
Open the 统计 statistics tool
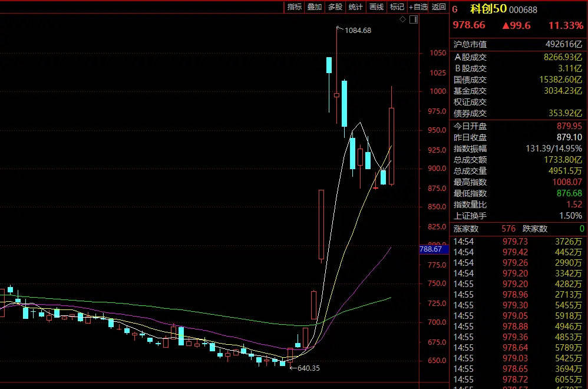[355, 7]
